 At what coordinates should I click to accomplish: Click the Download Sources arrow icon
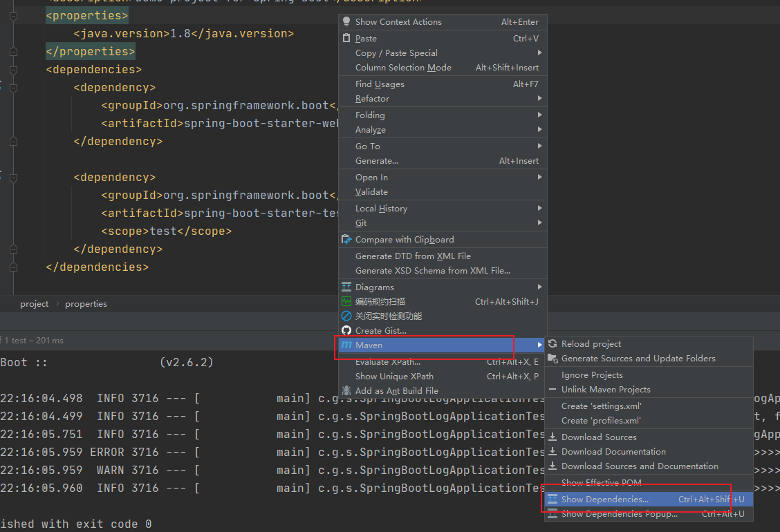(x=552, y=437)
